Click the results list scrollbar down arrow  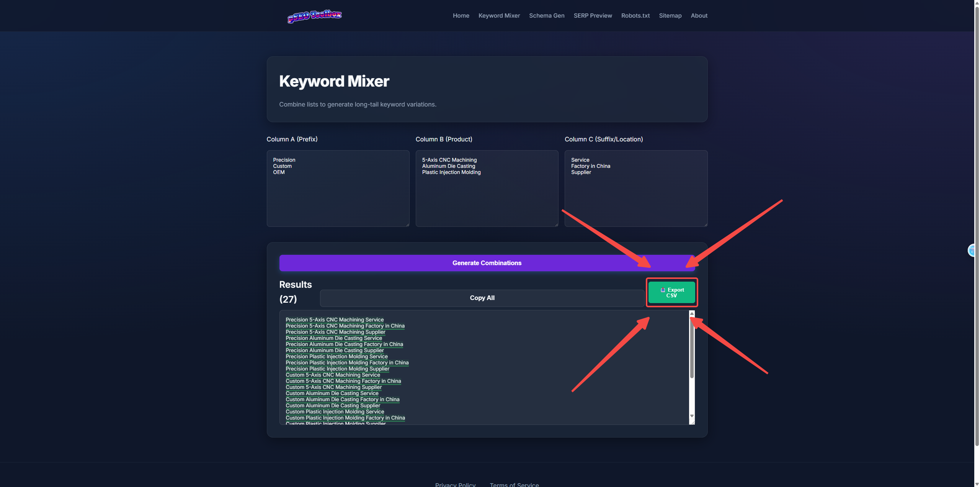tap(691, 415)
